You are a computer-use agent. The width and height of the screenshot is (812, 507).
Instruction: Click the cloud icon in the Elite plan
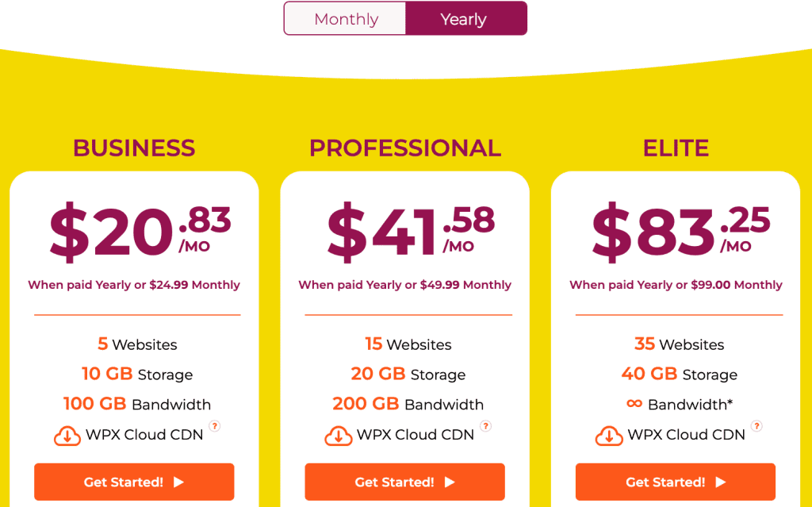tap(608, 435)
